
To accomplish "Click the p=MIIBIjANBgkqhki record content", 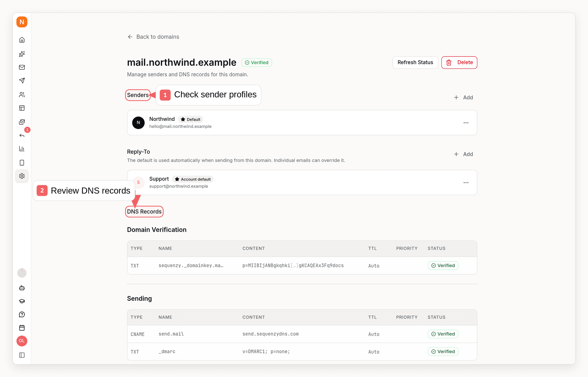I will (x=293, y=266).
